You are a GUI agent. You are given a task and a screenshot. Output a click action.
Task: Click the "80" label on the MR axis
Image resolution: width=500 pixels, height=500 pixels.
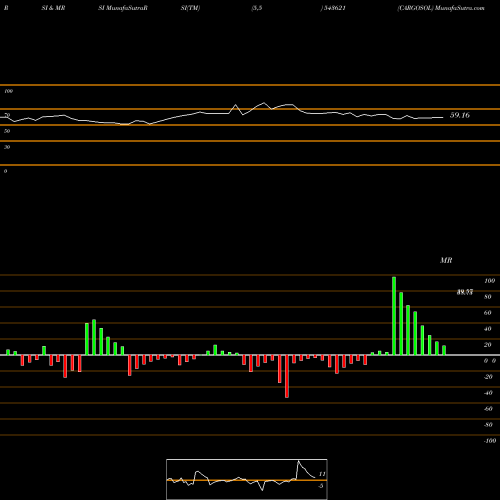pyautogui.click(x=488, y=297)
